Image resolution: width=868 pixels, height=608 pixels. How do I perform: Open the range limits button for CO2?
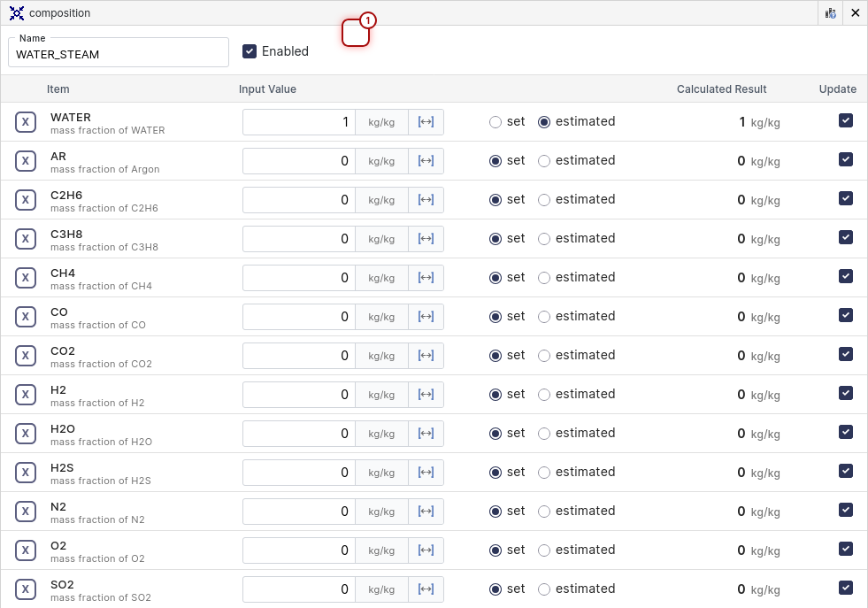[426, 356]
